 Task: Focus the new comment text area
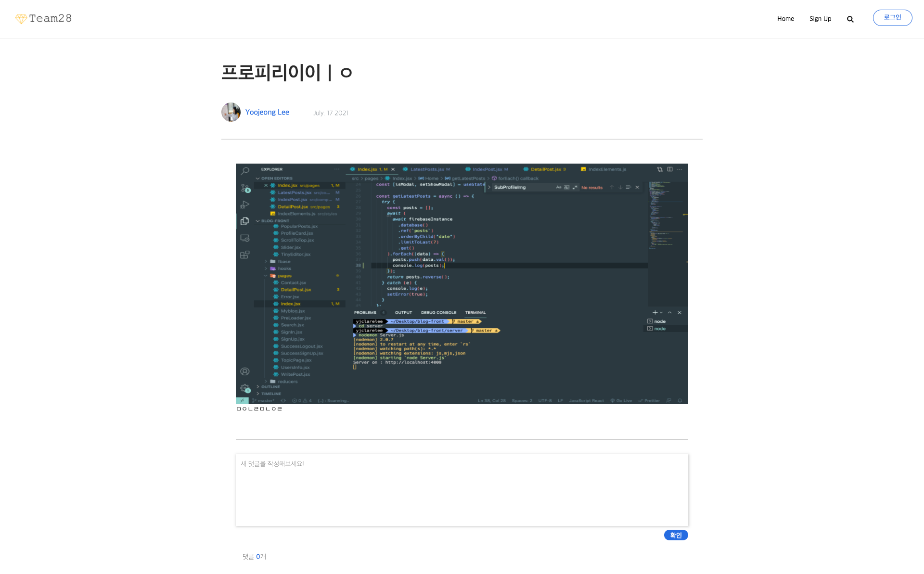[462, 489]
